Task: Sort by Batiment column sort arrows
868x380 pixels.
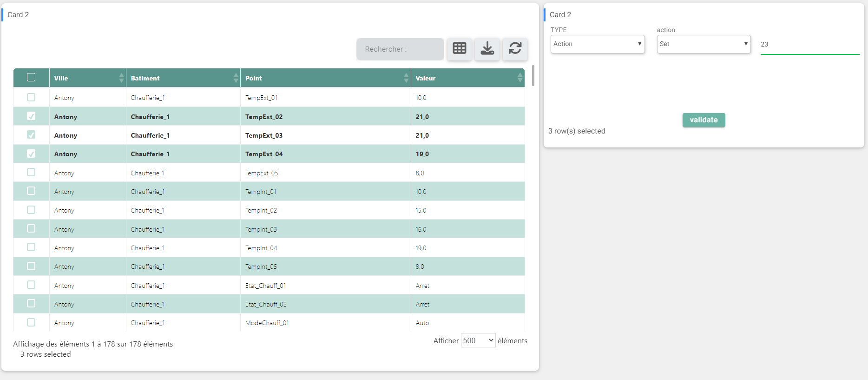Action: tap(236, 78)
